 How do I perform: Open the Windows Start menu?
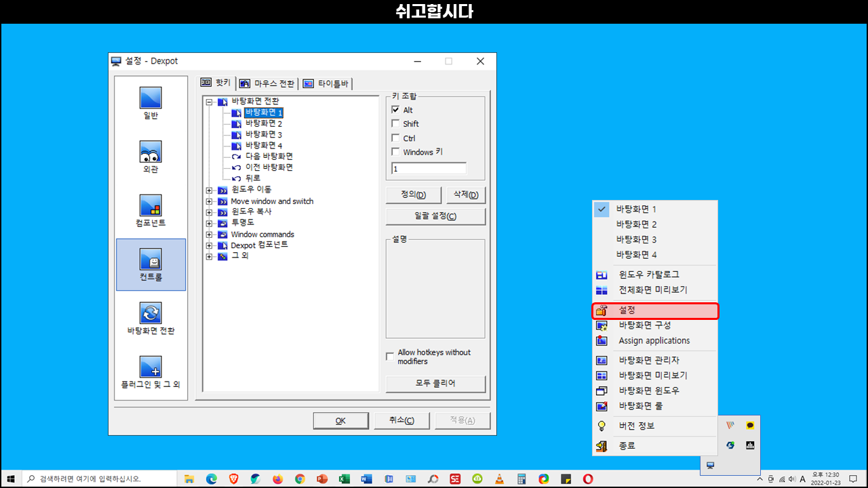tap(11, 479)
